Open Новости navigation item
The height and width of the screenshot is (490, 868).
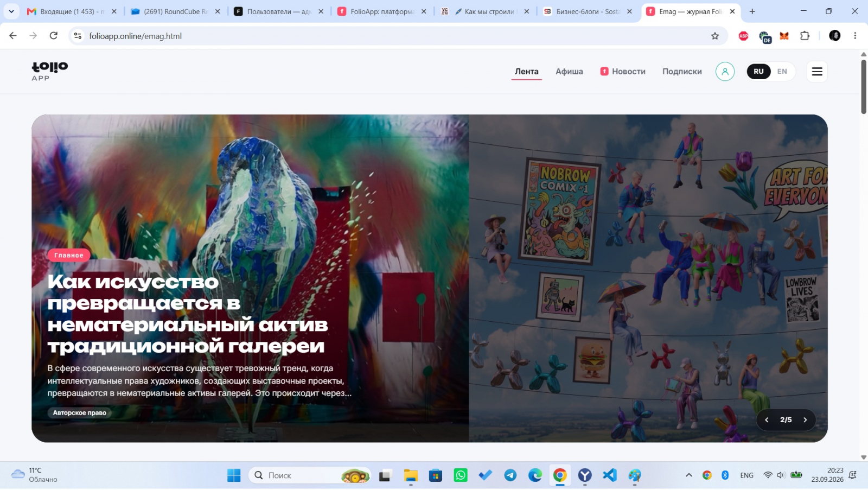click(x=623, y=72)
